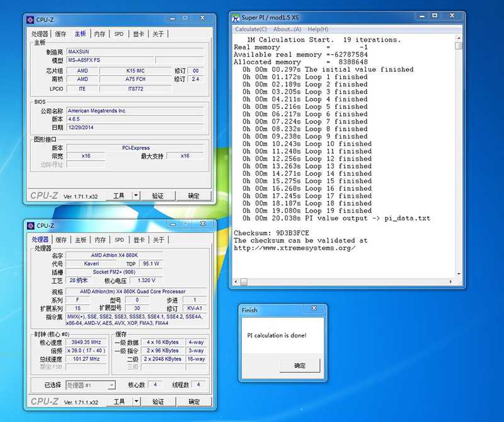Screen dimensions: 504x422
Task: Open 显卡 tab in bottom CPU-Z window
Action: coord(139,240)
